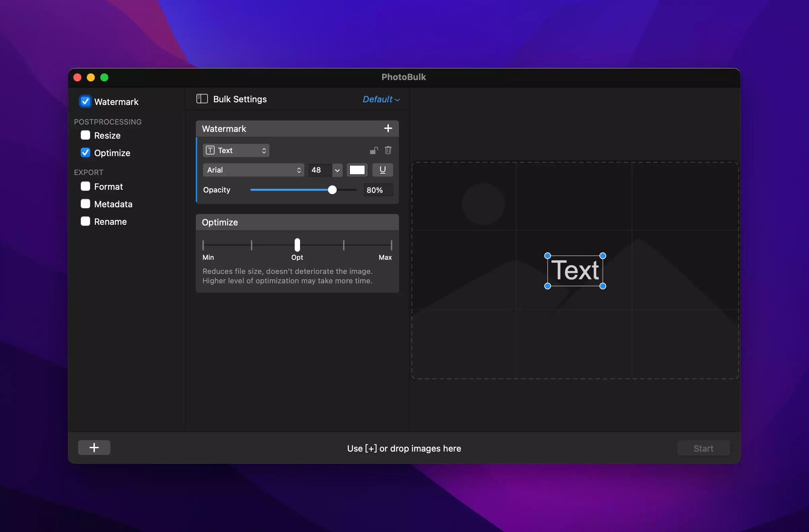Enable the Resize checkbox
809x532 pixels.
pos(85,135)
